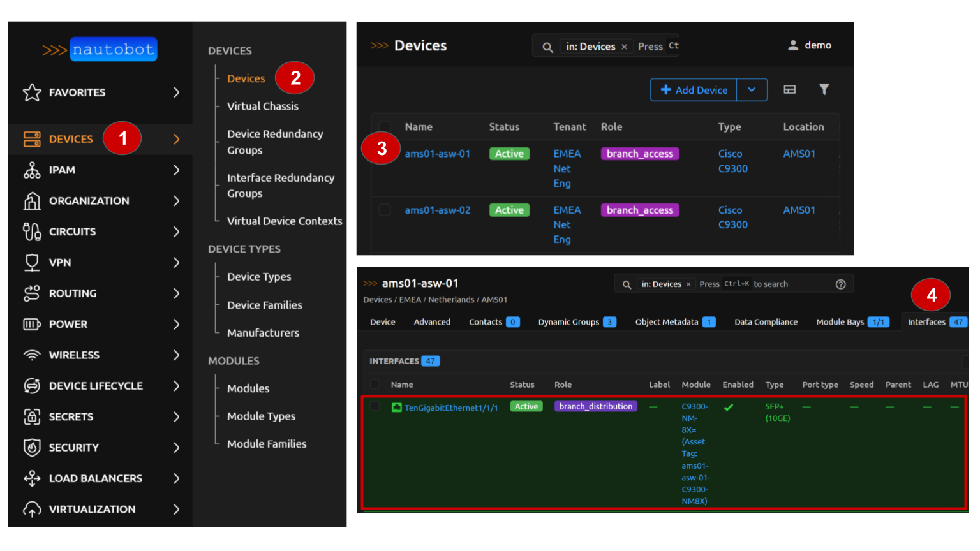Expand the Routing menu chevron
980x551 pixels.
click(x=176, y=293)
